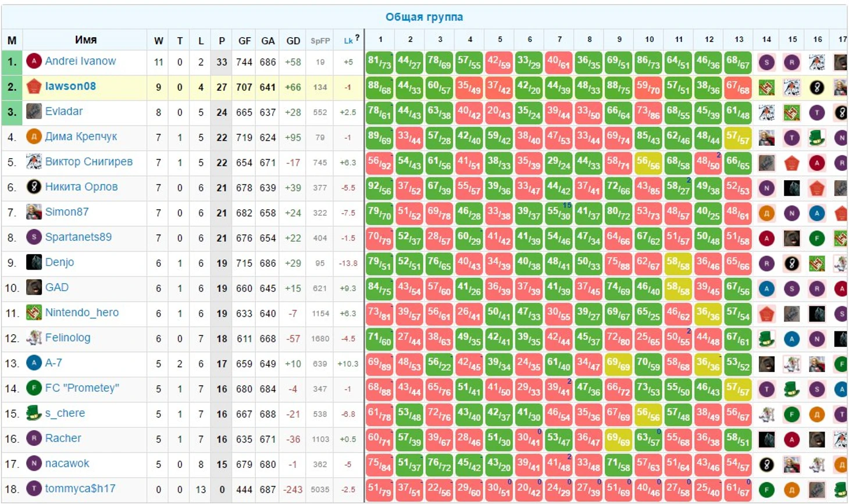Image resolution: width=849 pixels, height=504 pixels.
Task: Click the blue A avatar of A-7
Action: pyautogui.click(x=34, y=363)
